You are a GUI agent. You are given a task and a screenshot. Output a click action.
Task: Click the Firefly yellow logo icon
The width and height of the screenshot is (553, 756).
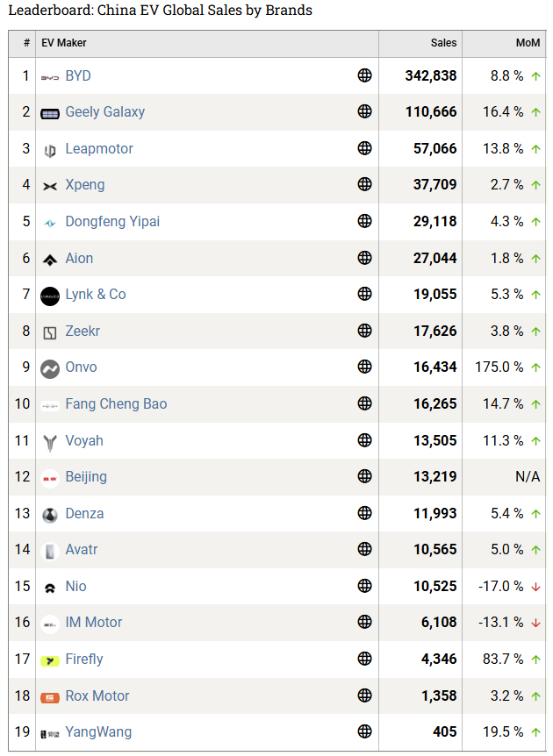pos(50,660)
